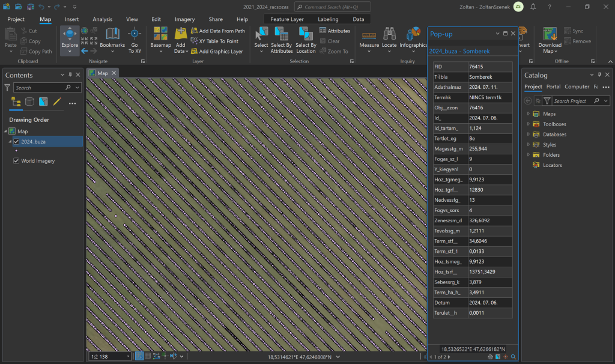Click the 2024_buza - Somberek pop-up link
Screen dimensions: 615x364
coord(459,50)
